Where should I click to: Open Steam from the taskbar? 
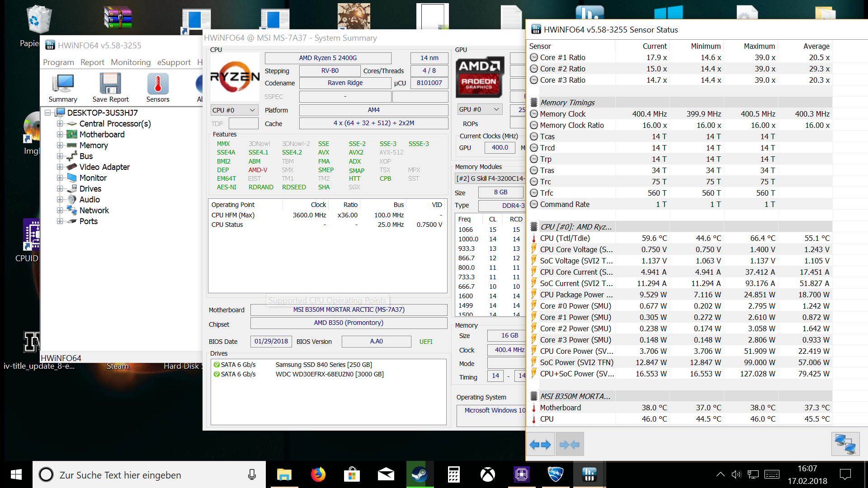420,474
